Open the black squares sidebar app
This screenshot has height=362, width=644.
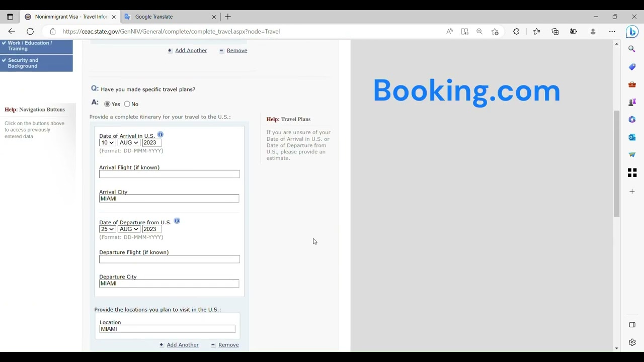tap(632, 172)
